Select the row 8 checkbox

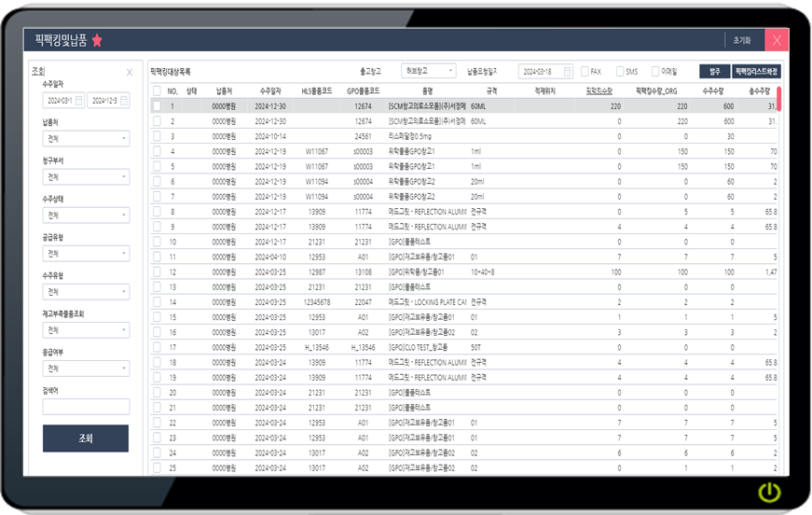[x=157, y=212]
